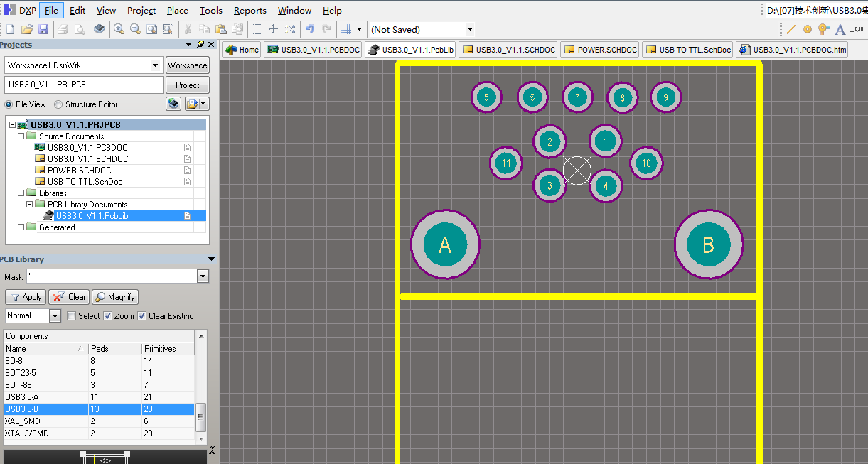Select the place pad tool
This screenshot has width=868, height=464.
pyautogui.click(x=808, y=29)
